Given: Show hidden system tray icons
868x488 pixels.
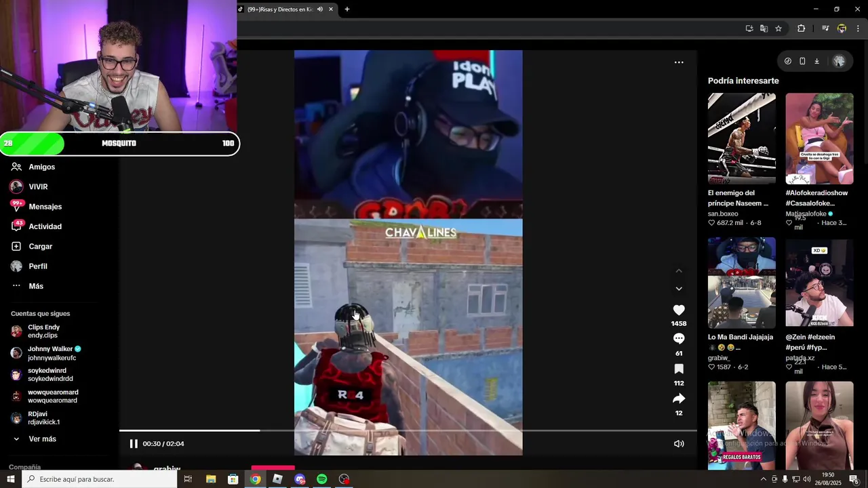Looking at the screenshot, I should (x=763, y=479).
